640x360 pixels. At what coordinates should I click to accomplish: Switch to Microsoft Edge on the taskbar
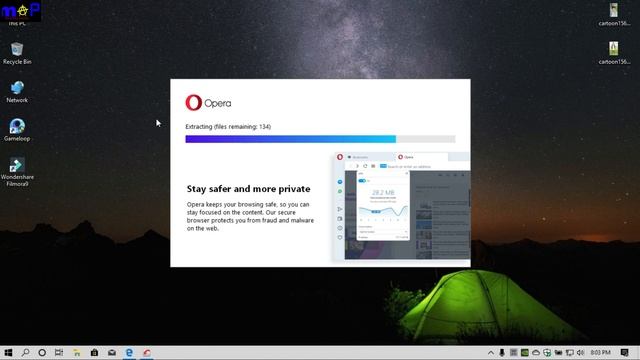pyautogui.click(x=129, y=353)
